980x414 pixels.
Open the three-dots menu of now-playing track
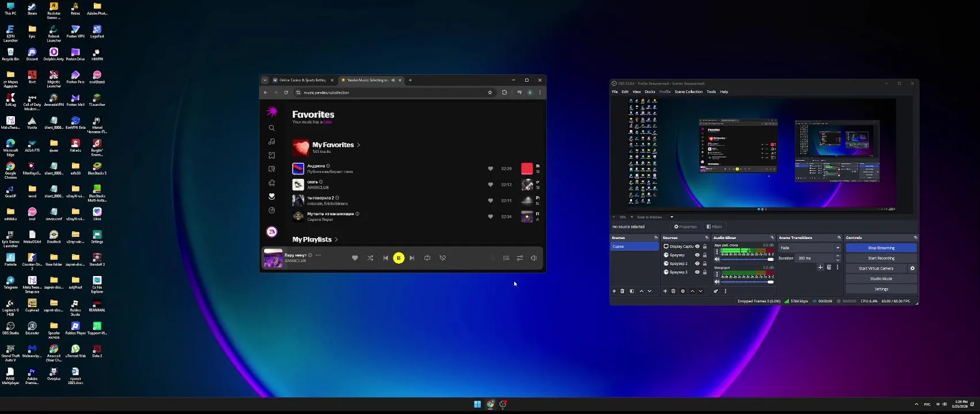[x=318, y=255]
